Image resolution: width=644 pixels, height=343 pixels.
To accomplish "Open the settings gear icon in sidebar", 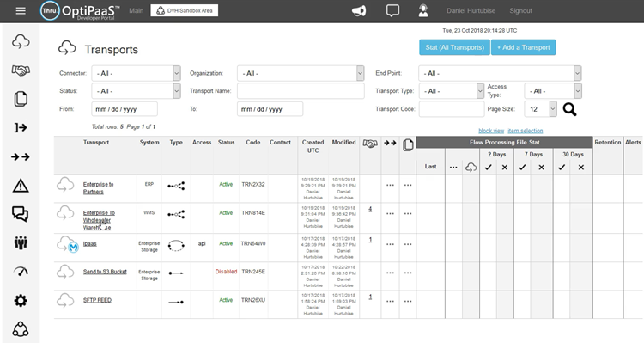I will 21,301.
